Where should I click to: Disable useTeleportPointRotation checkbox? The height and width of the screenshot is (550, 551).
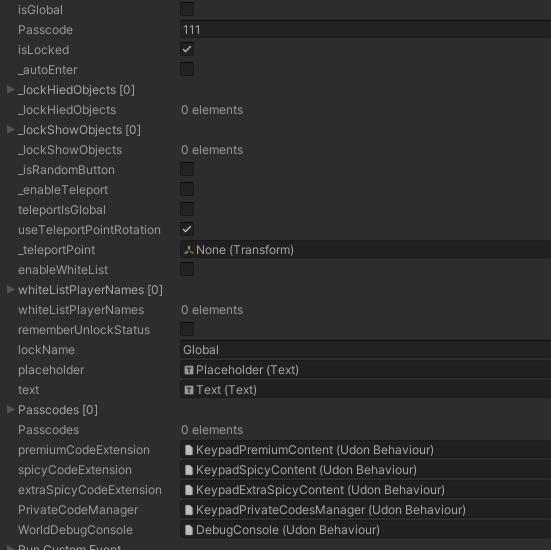tap(187, 230)
